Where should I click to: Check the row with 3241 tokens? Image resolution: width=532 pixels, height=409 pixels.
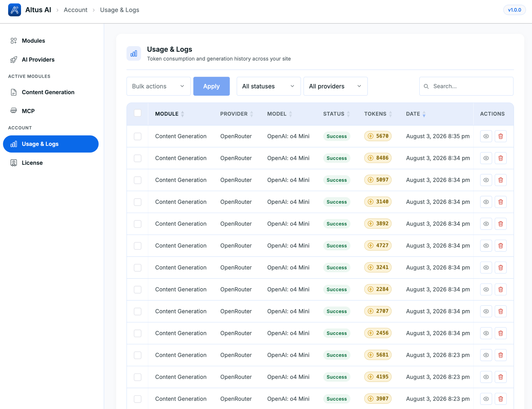point(137,268)
